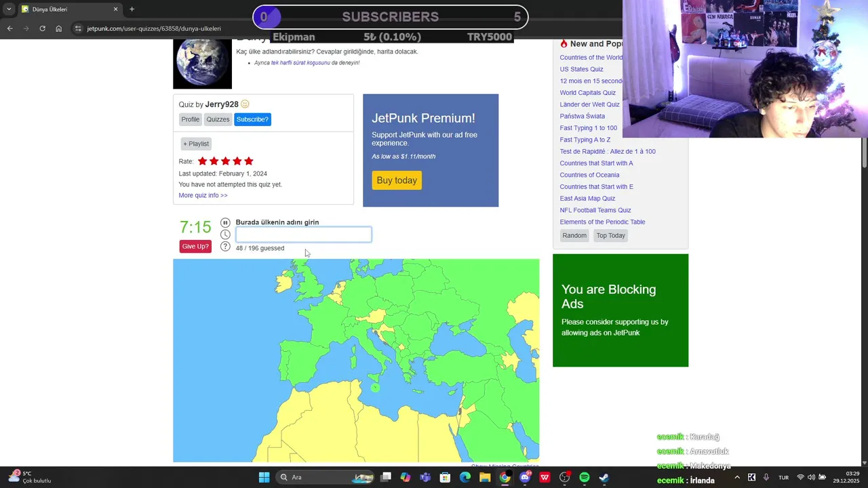Viewport: 868px width, 488px height.
Task: Pause the quiz timer
Action: tap(225, 222)
